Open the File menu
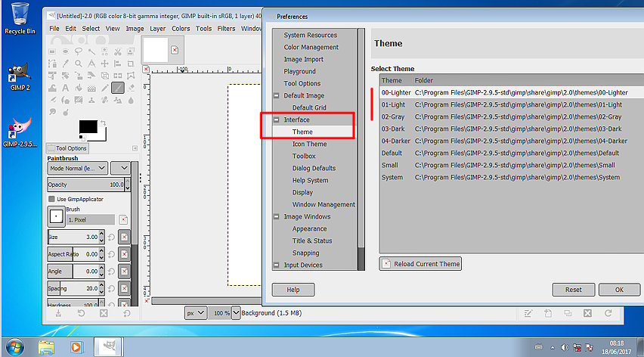This screenshot has height=357, width=644. tap(54, 28)
